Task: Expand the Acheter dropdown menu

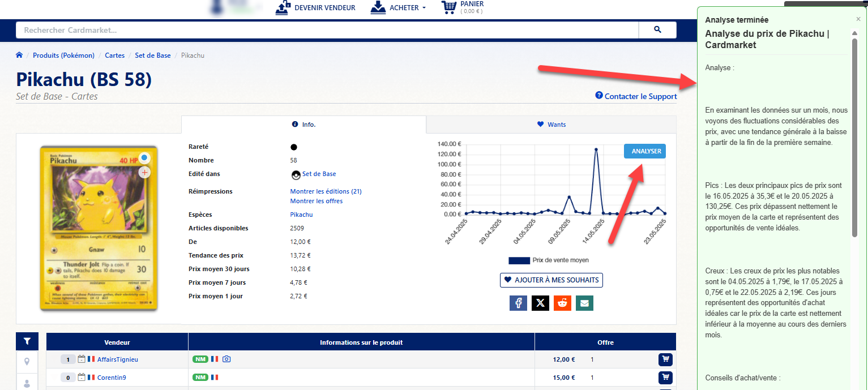Action: pyautogui.click(x=398, y=8)
